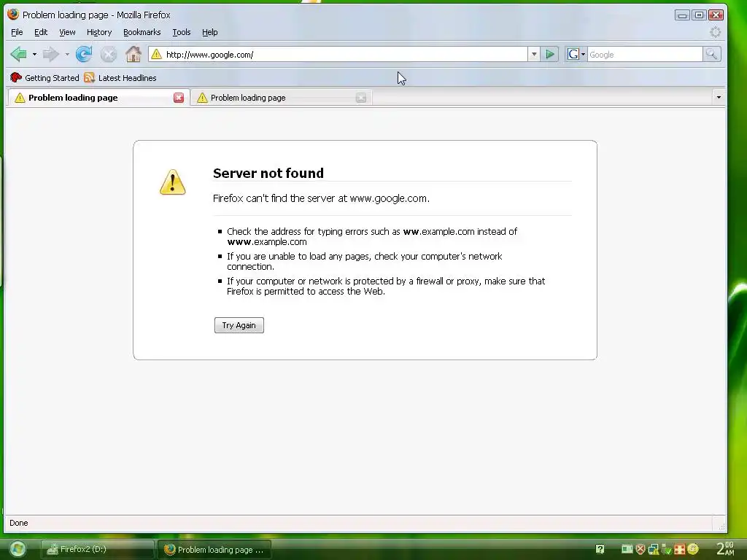The height and width of the screenshot is (560, 747).
Task: Open the Tools menu
Action: (181, 32)
